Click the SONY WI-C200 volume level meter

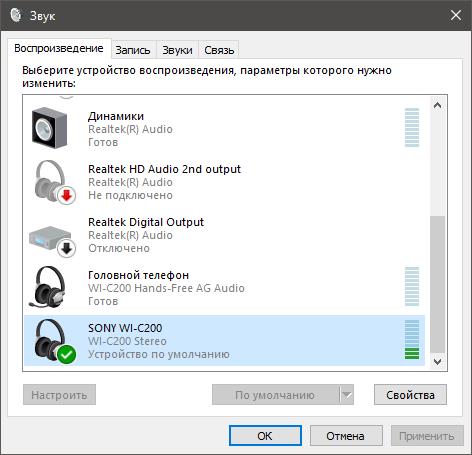tap(412, 340)
